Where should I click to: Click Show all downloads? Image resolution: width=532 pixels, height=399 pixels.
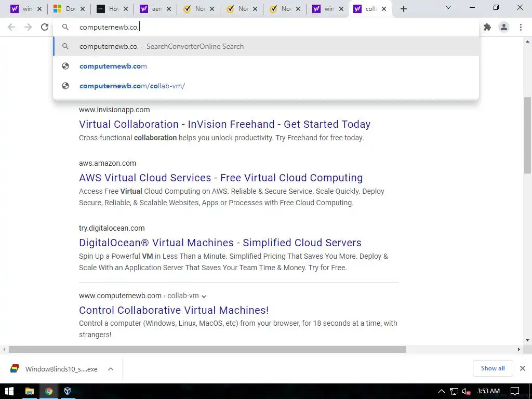click(x=493, y=368)
